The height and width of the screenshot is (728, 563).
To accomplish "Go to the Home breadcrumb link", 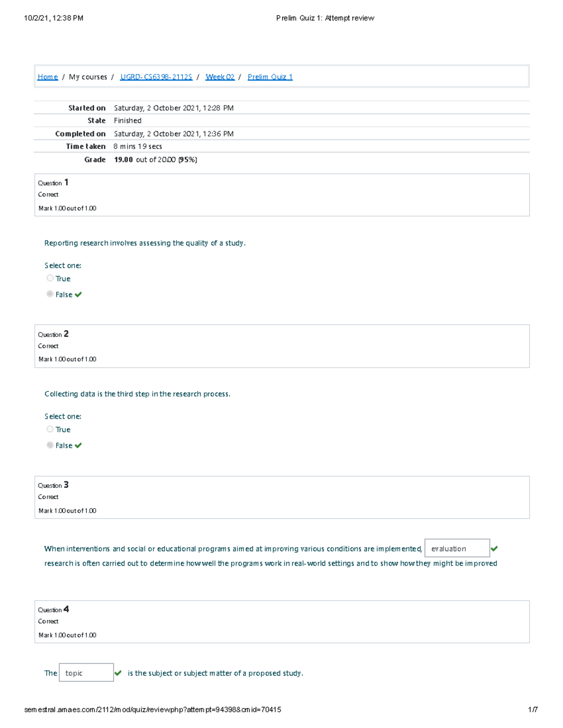I will (47, 77).
